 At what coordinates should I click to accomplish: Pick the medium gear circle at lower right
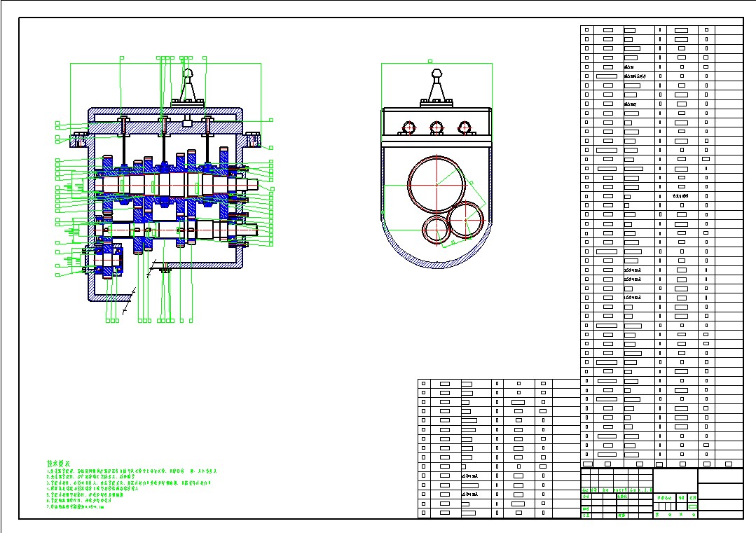point(466,219)
